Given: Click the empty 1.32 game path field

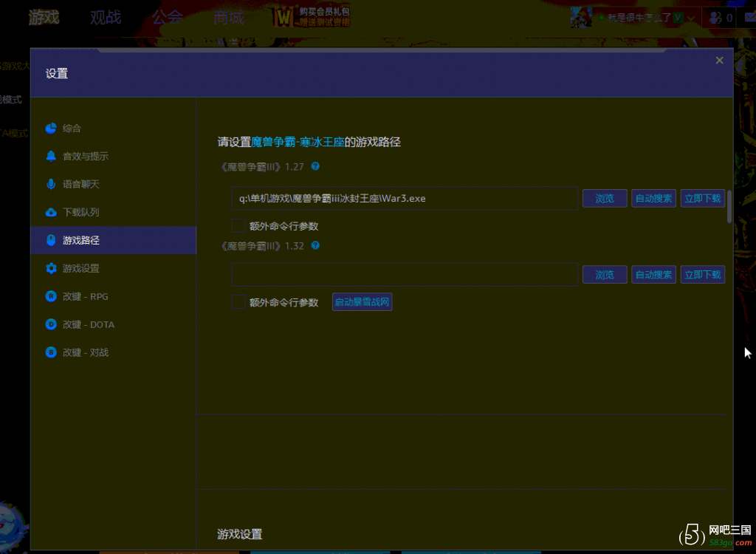Looking at the screenshot, I should coord(405,275).
